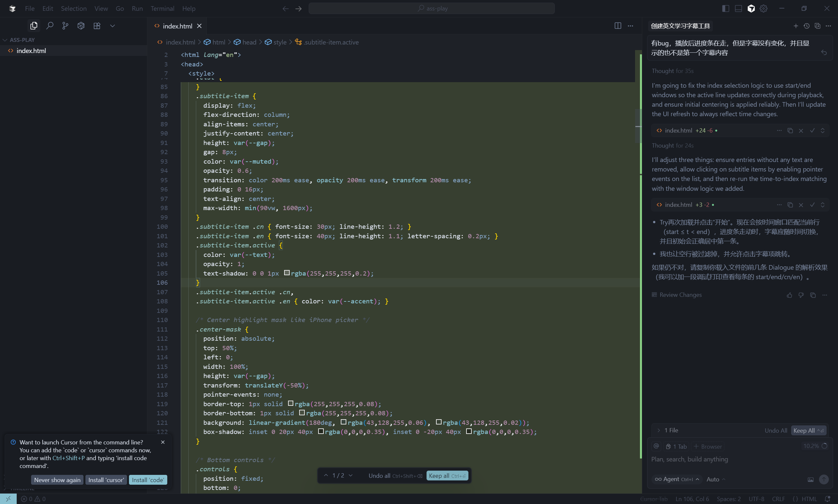Click the Install 'cursor' button
The image size is (838, 504).
click(x=106, y=479)
